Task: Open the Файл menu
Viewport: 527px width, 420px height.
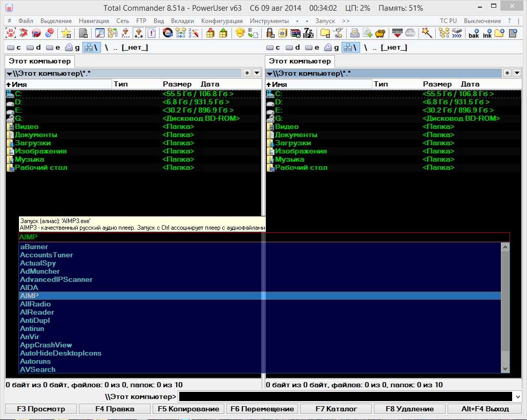Action: coord(26,21)
